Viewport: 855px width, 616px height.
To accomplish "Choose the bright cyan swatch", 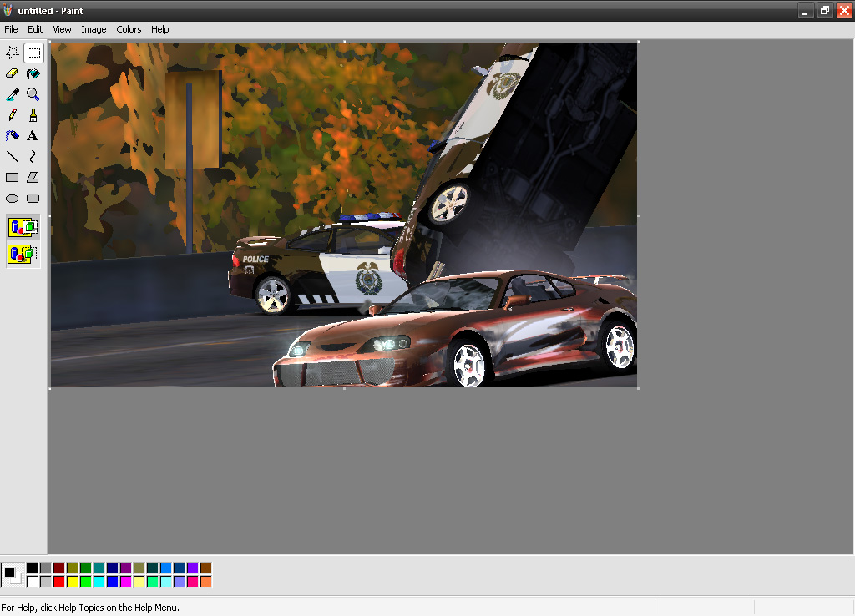I will (99, 582).
